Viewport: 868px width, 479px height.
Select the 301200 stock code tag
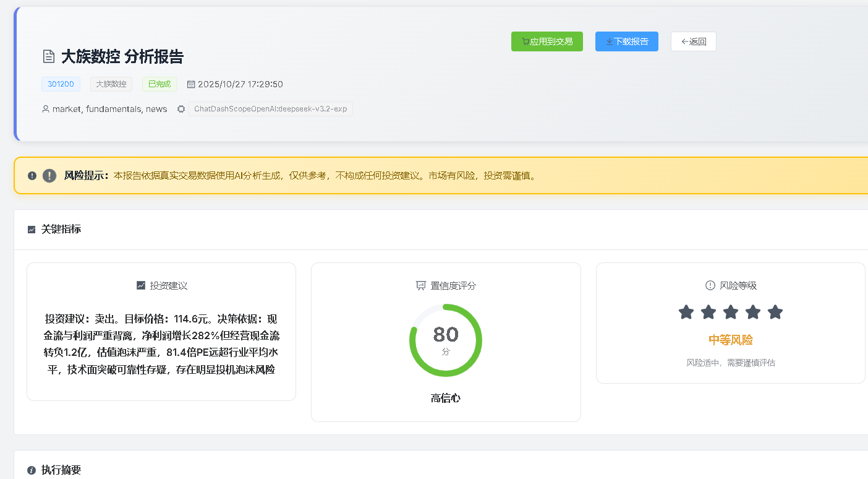(x=61, y=84)
